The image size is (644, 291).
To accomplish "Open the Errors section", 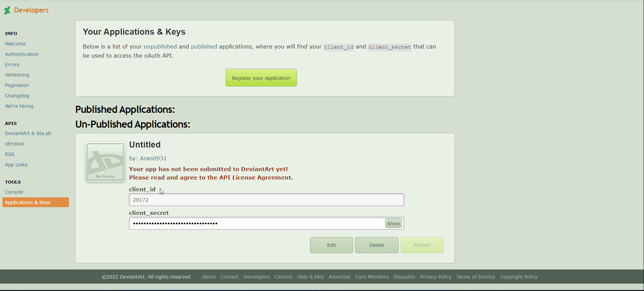I will [12, 65].
